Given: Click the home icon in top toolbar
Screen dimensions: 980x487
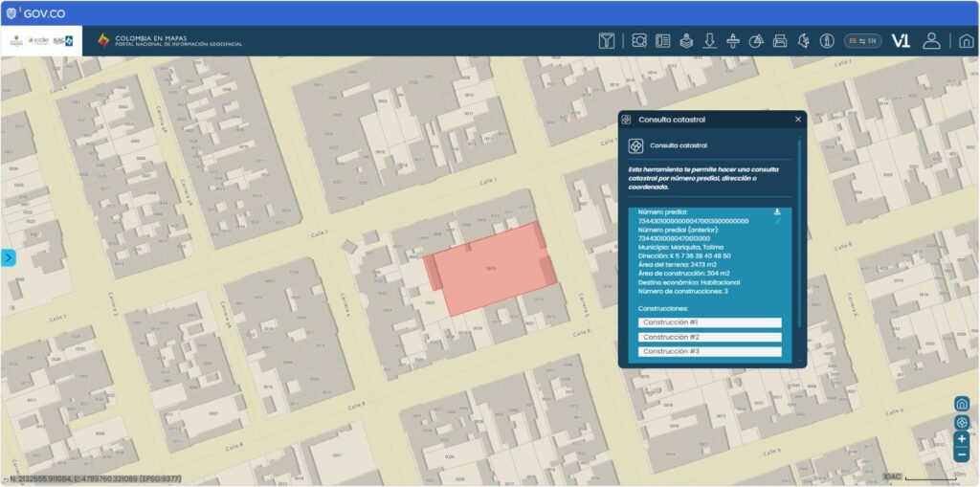Looking at the screenshot, I should click(x=967, y=41).
